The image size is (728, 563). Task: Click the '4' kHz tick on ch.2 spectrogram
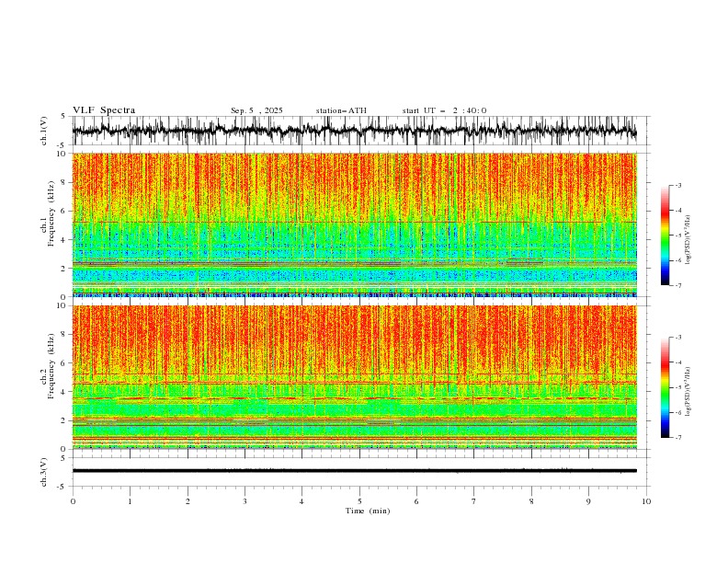click(x=64, y=392)
